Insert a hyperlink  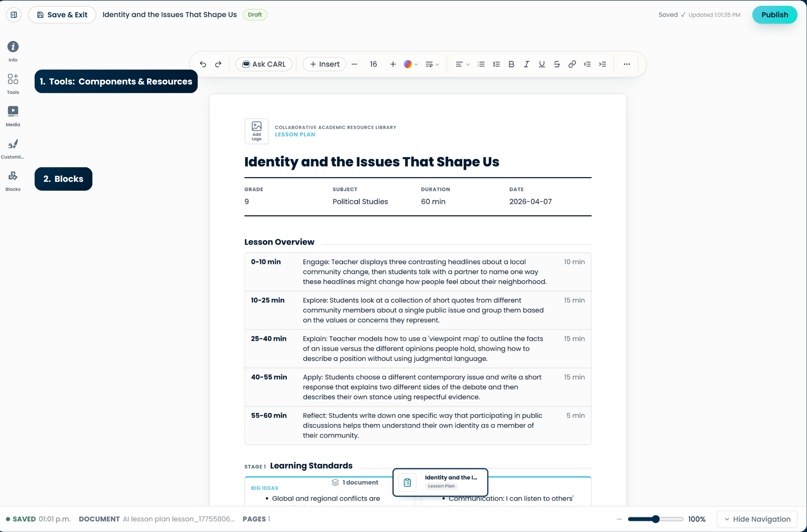[x=572, y=64]
